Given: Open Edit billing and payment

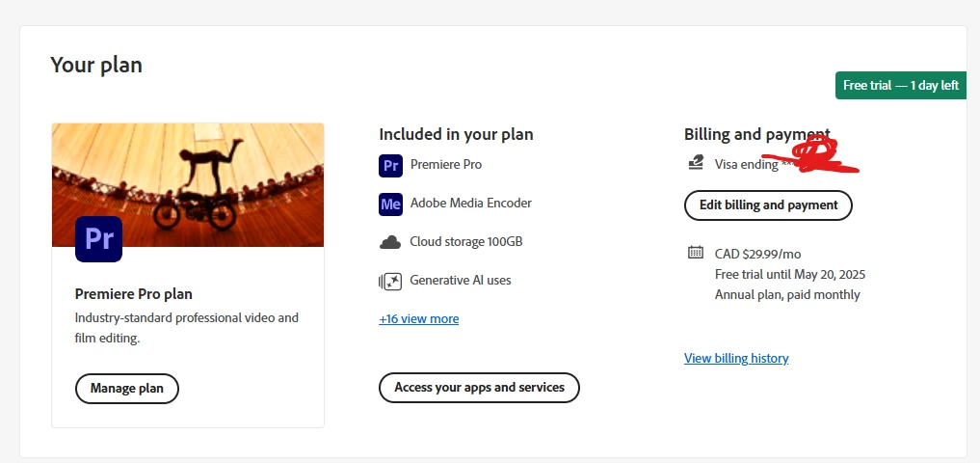Looking at the screenshot, I should click(x=768, y=205).
